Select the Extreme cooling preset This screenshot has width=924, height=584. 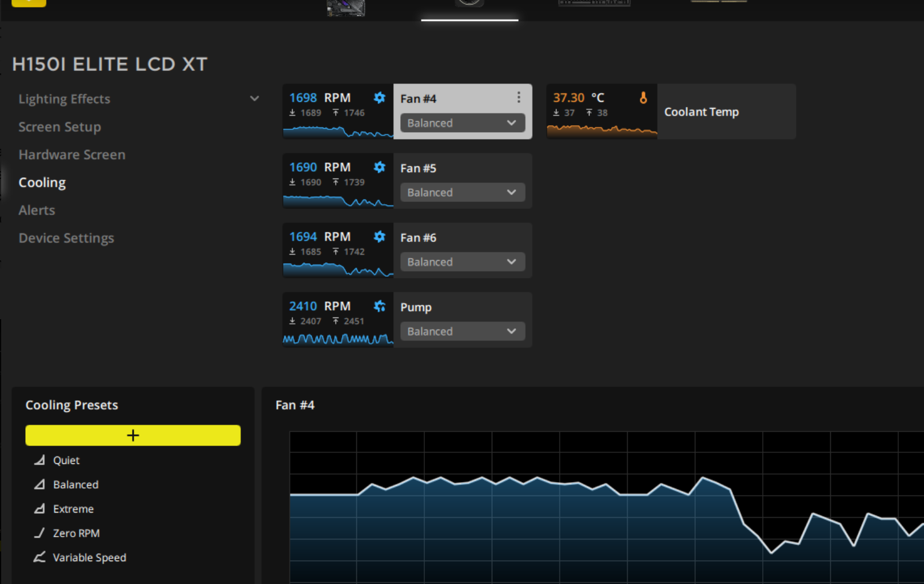tap(73, 508)
